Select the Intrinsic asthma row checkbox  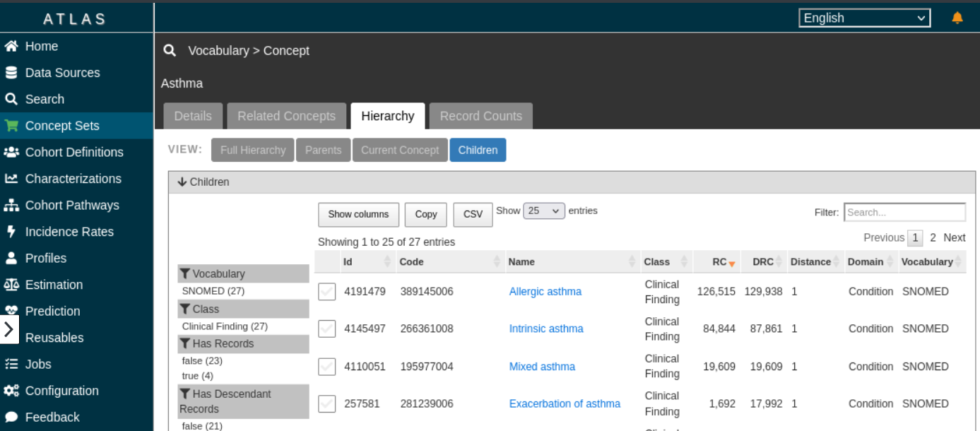click(326, 329)
